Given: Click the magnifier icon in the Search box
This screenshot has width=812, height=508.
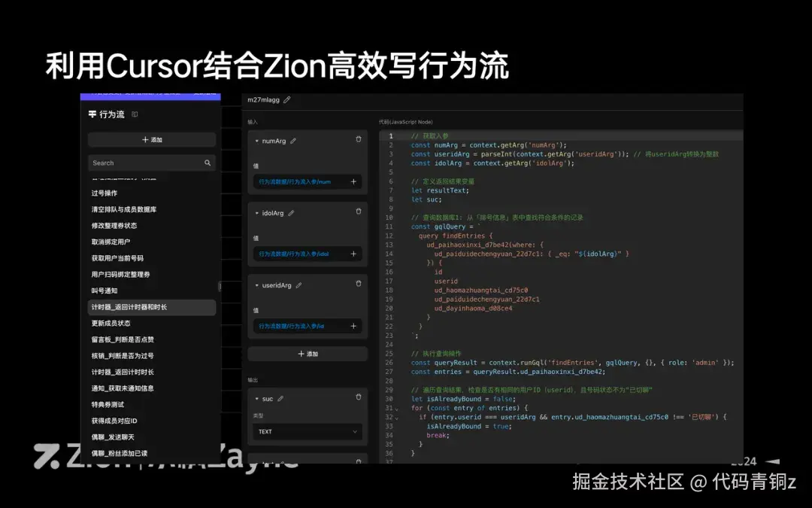Looking at the screenshot, I should pyautogui.click(x=208, y=163).
